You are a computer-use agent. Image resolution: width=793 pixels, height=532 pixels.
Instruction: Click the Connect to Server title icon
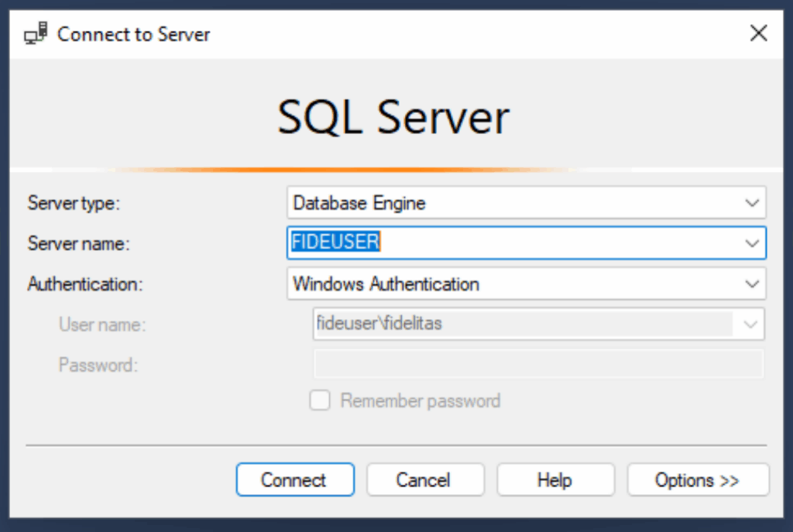(x=36, y=34)
